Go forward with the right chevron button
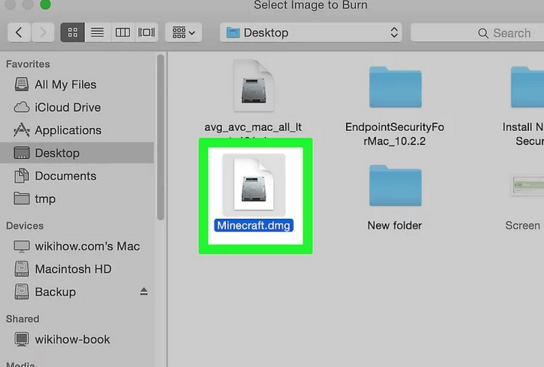Image resolution: width=544 pixels, height=367 pixels. [43, 33]
